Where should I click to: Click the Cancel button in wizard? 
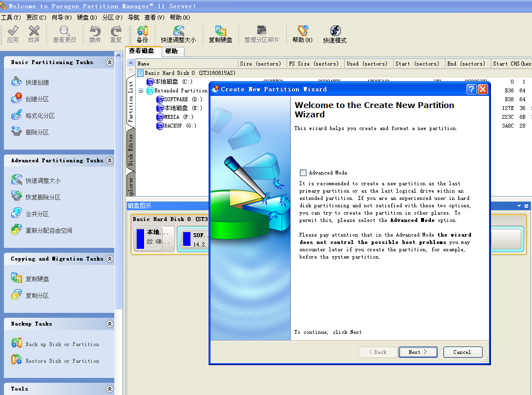pyautogui.click(x=463, y=352)
